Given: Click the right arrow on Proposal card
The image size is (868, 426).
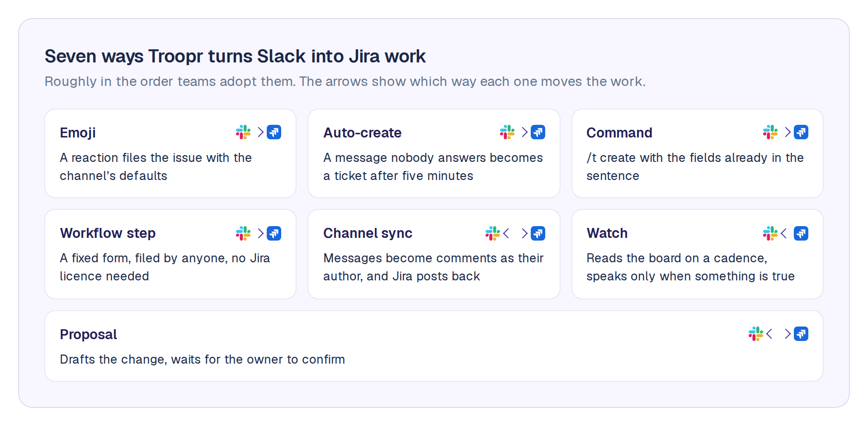Looking at the screenshot, I should point(788,334).
